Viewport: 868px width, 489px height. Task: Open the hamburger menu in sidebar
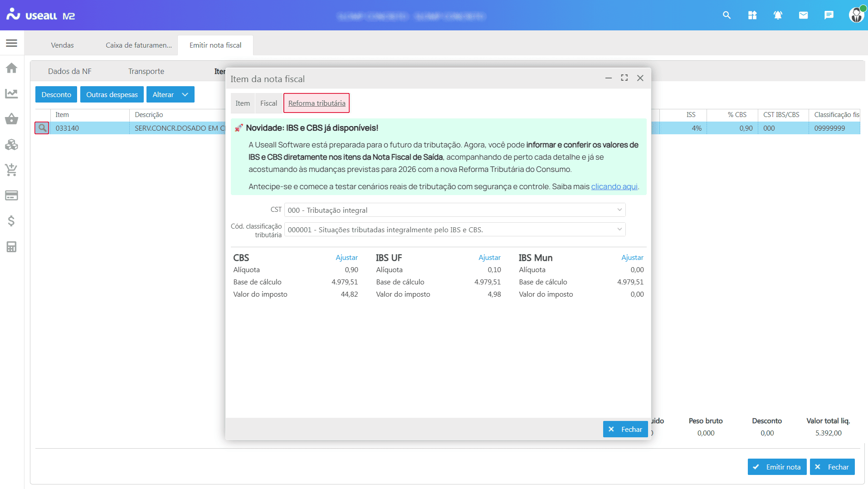(11, 43)
